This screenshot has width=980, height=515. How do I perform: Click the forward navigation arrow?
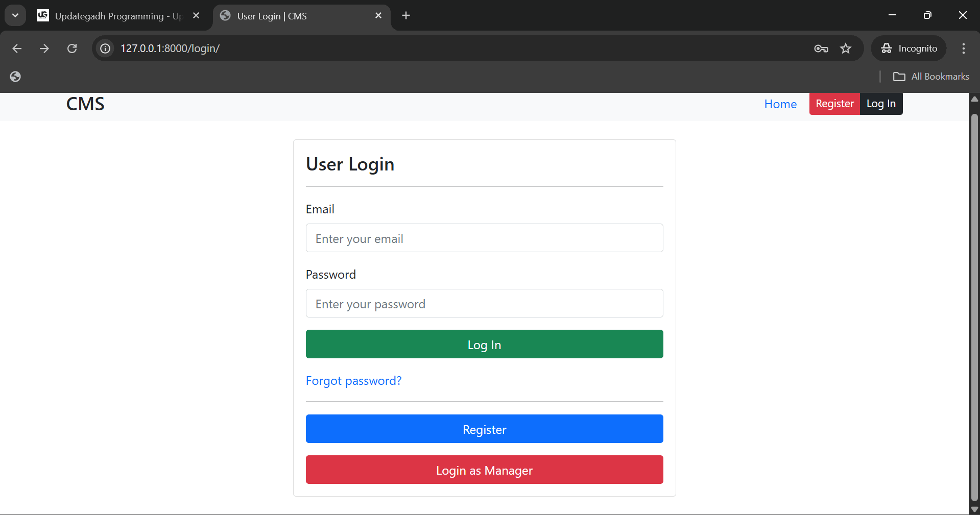tap(44, 48)
